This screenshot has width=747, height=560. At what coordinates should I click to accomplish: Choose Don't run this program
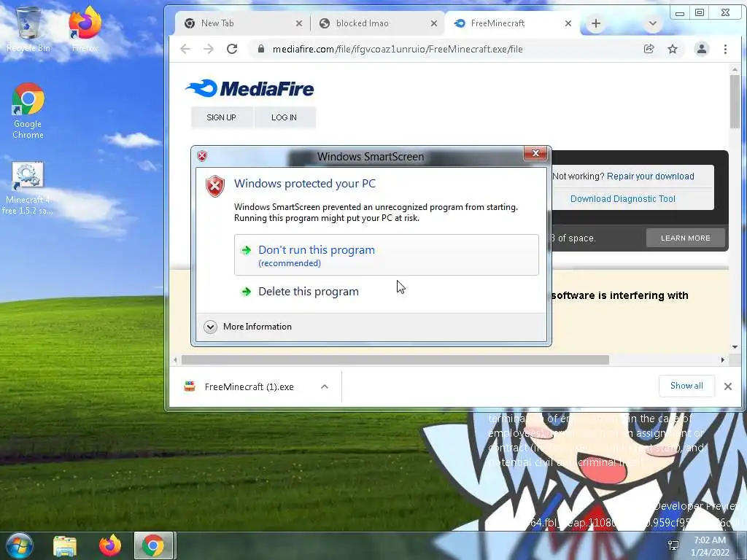pyautogui.click(x=387, y=254)
